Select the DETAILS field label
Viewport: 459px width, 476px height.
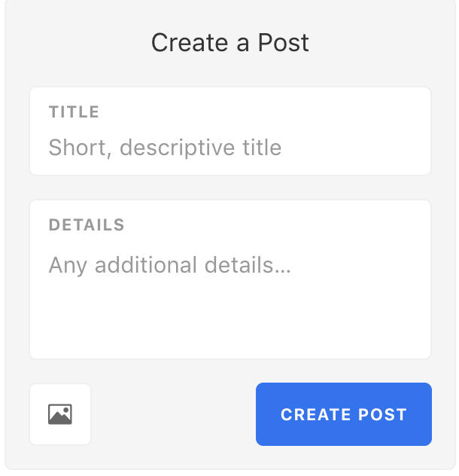[x=87, y=225]
